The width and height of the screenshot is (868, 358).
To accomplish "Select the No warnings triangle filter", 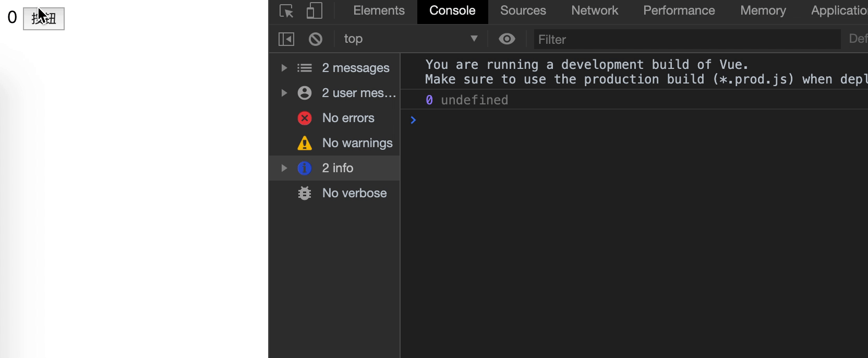I will (357, 143).
